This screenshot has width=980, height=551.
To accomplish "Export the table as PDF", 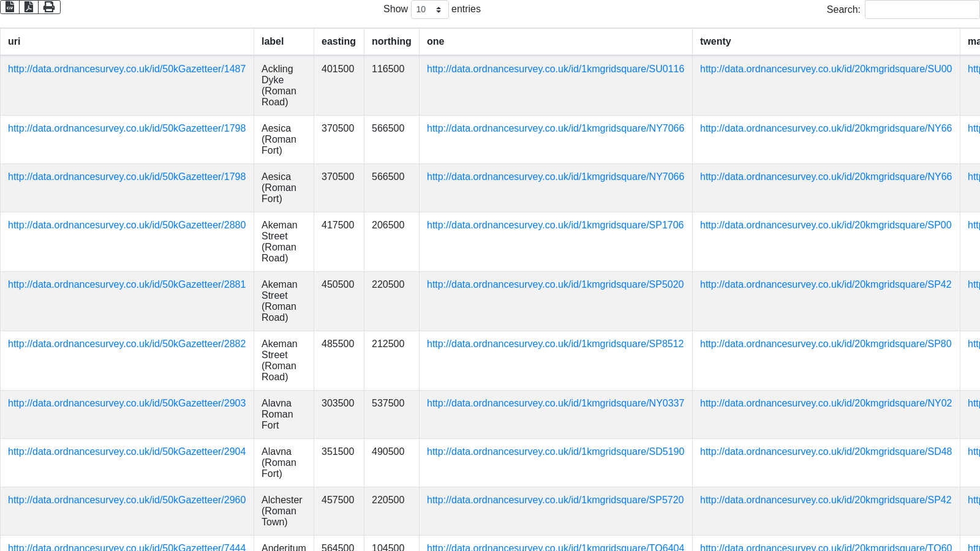I will pyautogui.click(x=29, y=7).
